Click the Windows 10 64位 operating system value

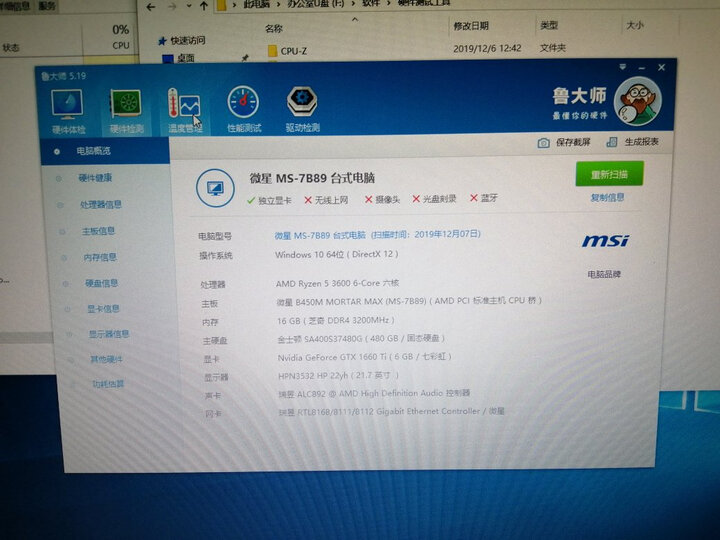click(x=337, y=254)
